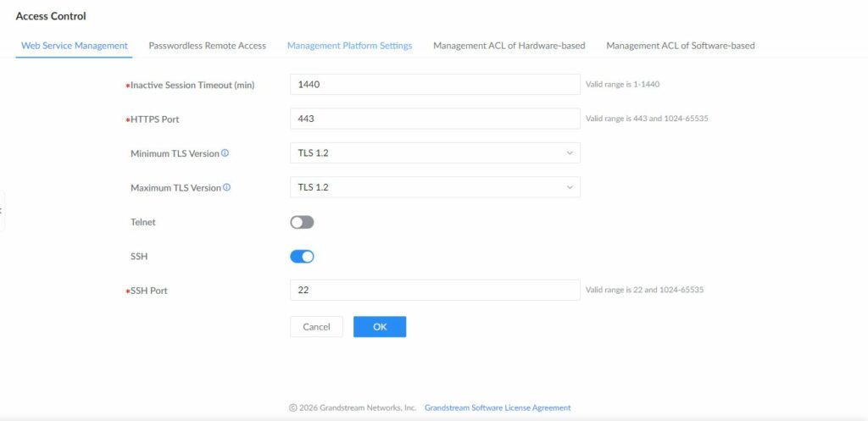Open the Maximum TLS Version info icon
Viewport: 868px width, 421px height.
click(226, 187)
